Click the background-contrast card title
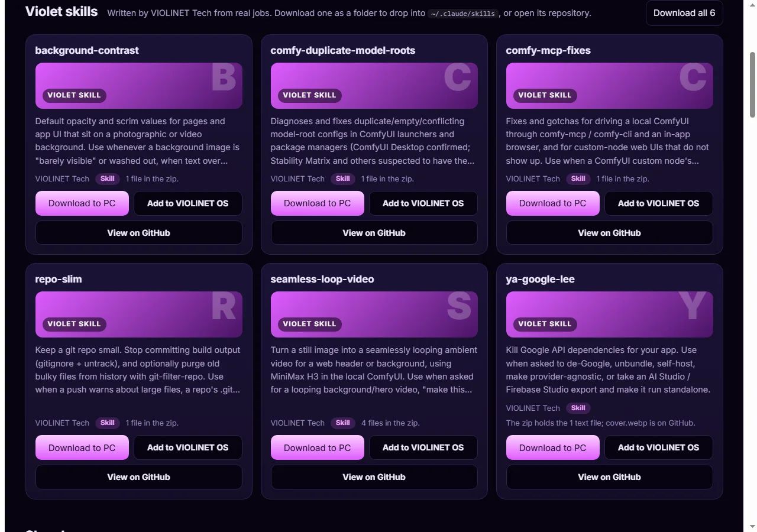 click(x=87, y=50)
